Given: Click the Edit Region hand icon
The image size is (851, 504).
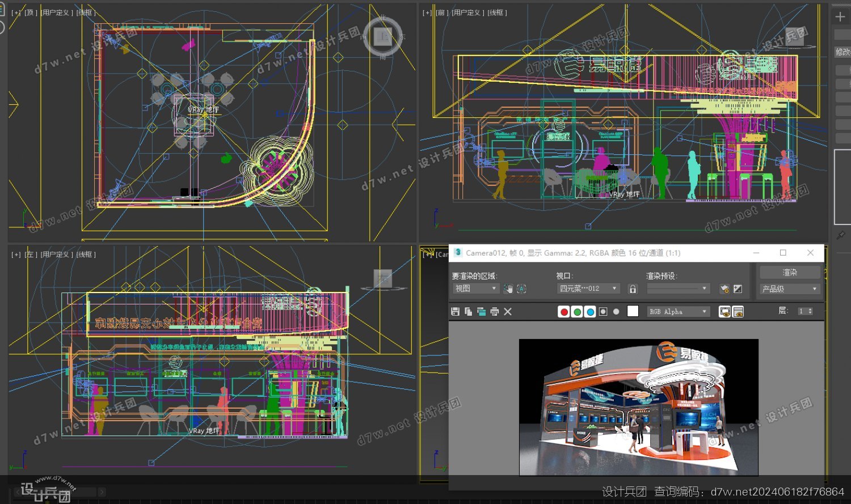Looking at the screenshot, I should point(508,289).
